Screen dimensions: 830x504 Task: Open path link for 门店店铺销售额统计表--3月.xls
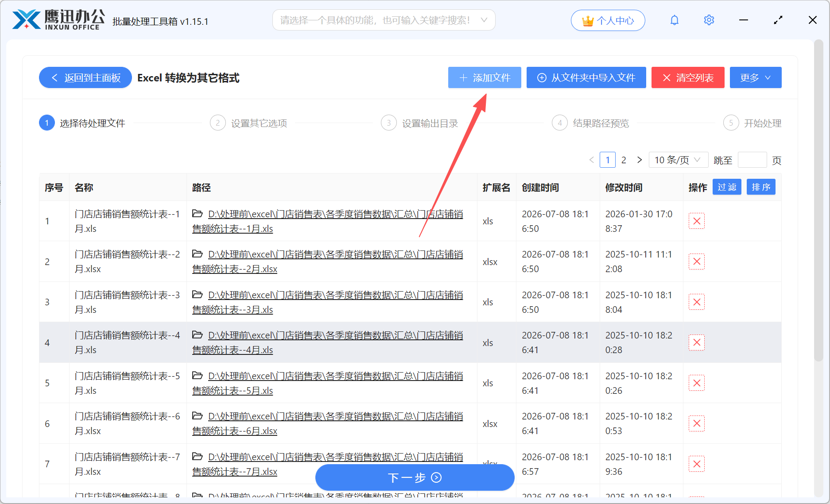(328, 302)
